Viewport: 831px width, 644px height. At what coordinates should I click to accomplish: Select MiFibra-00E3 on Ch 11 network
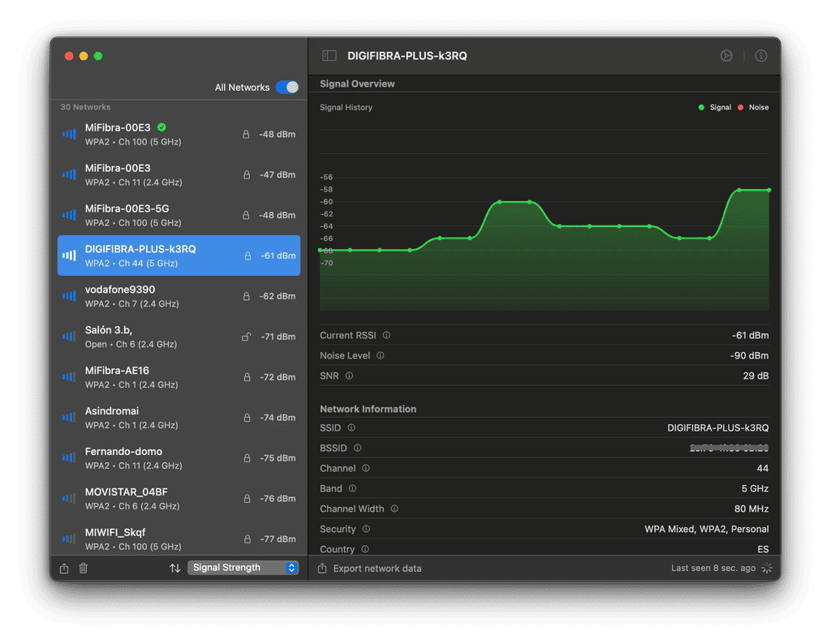tap(179, 174)
